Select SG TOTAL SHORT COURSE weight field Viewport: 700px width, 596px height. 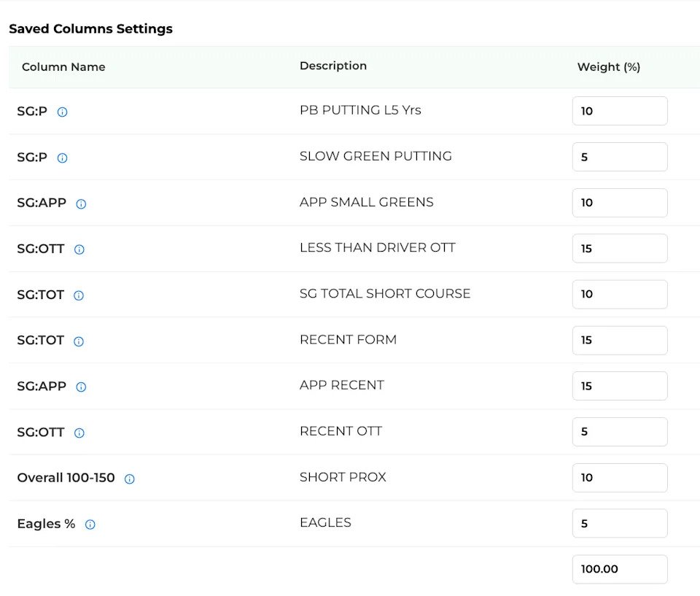pos(619,294)
